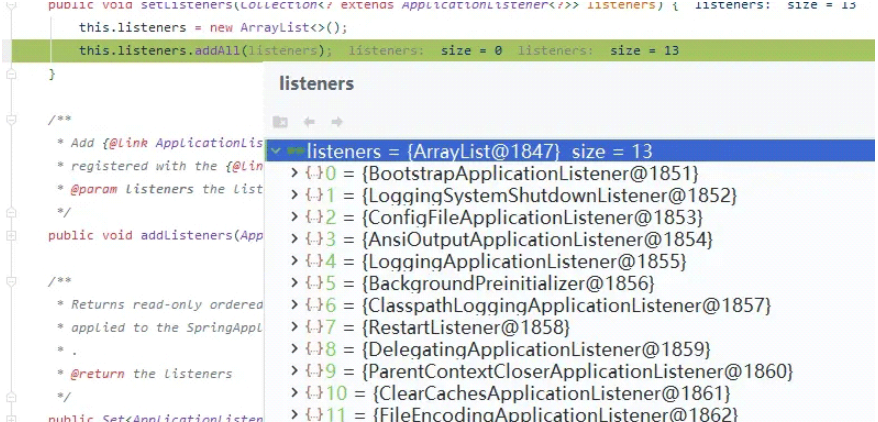Expand element 1 LoggingSystemShutdownListener

coord(293,195)
